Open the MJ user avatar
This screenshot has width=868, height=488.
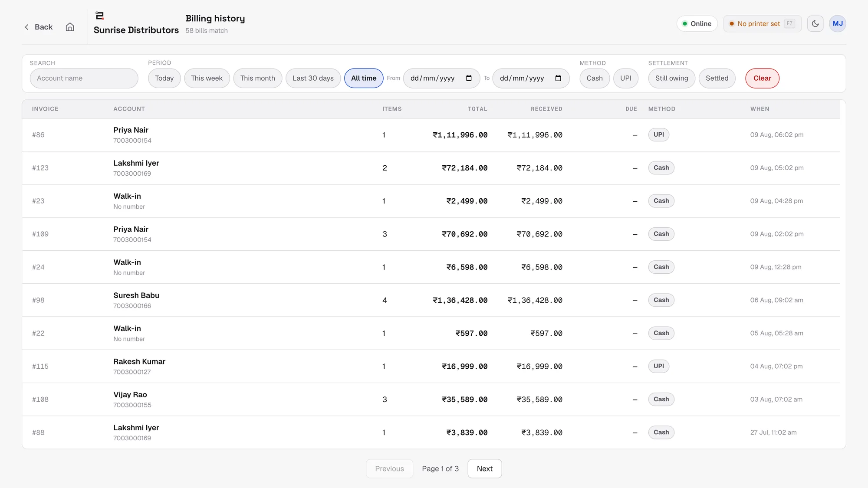coord(837,23)
